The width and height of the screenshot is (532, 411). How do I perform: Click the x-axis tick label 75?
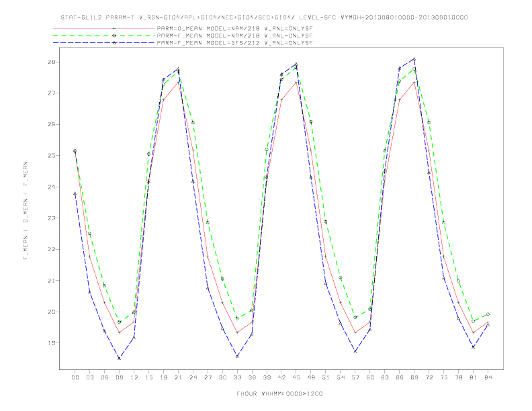click(444, 377)
